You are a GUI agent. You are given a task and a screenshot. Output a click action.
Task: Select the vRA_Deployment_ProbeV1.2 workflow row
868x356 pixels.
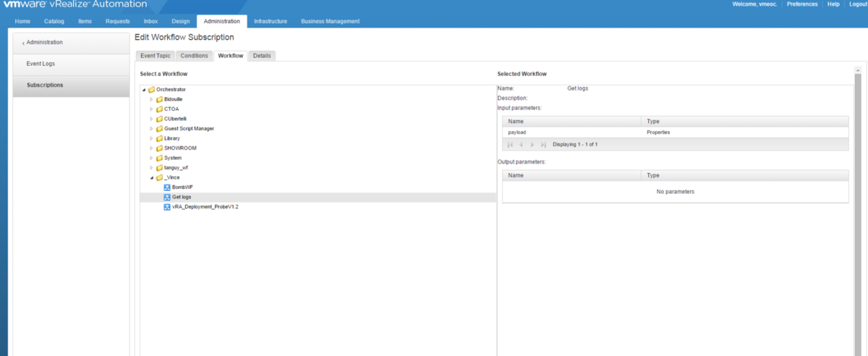click(318, 207)
